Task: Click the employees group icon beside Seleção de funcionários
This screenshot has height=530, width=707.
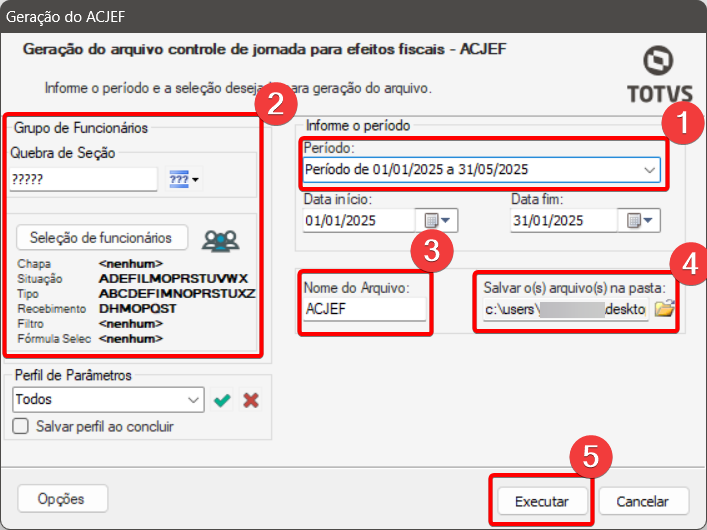Action: (x=220, y=240)
